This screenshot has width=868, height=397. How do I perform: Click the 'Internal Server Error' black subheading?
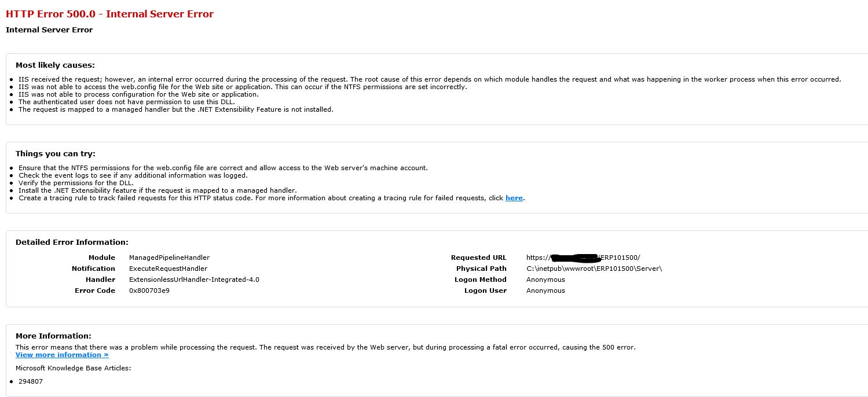click(49, 30)
